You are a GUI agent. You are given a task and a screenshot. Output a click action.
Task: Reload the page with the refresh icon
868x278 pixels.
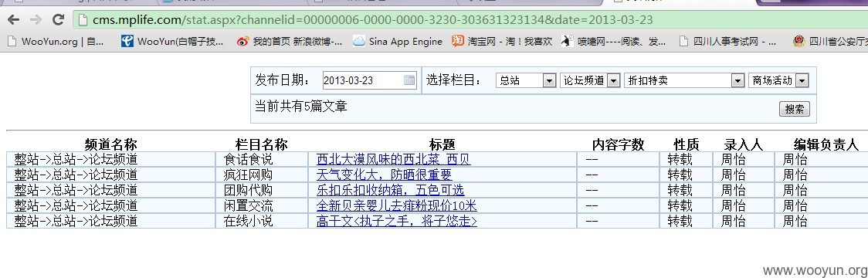58,21
